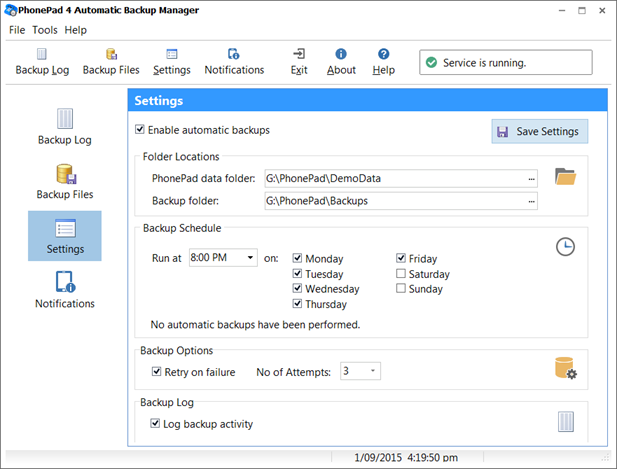This screenshot has height=469, width=617.
Task: Toggle Retry on failure checkbox
Action: (157, 371)
